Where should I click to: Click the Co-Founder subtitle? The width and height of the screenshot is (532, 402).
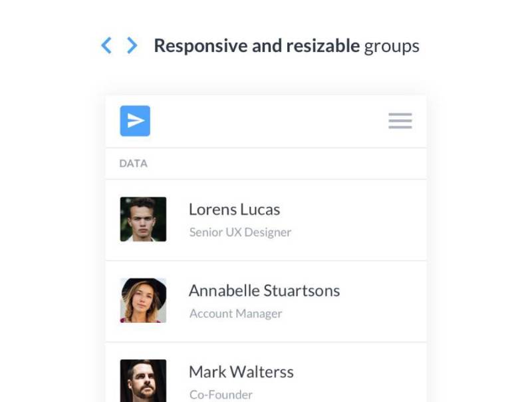click(x=221, y=395)
